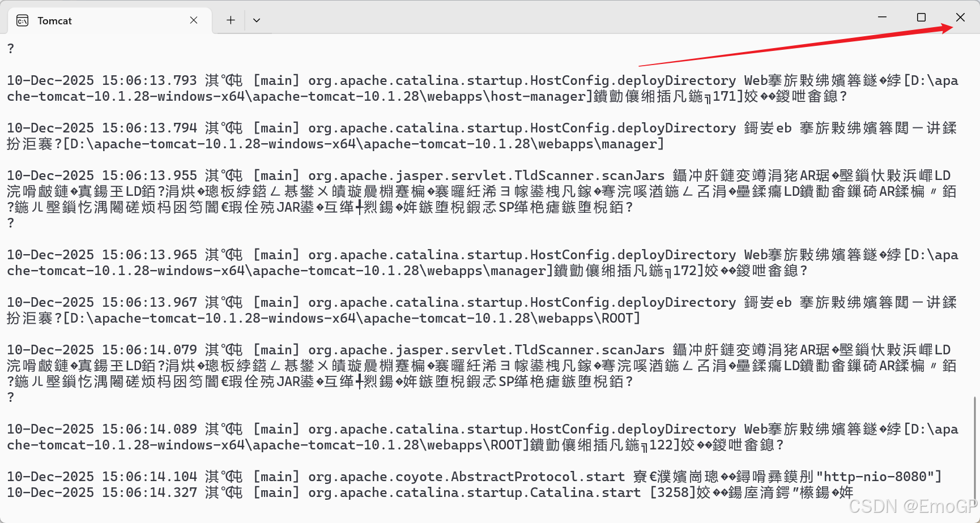
Task: Click the 15:06:14.089 log line timestamp
Action: coord(101,429)
